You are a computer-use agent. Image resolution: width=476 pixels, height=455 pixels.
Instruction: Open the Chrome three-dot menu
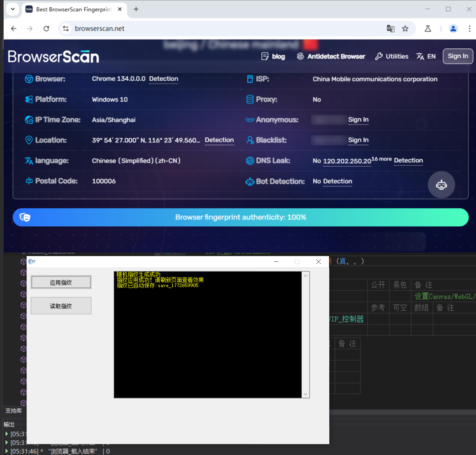click(x=469, y=29)
